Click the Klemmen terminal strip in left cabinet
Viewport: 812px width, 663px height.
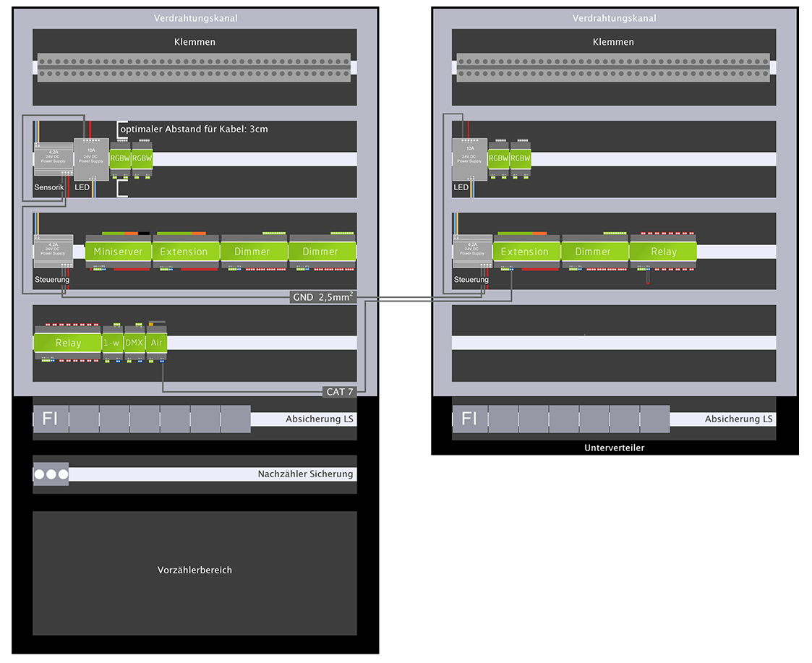[x=194, y=67]
